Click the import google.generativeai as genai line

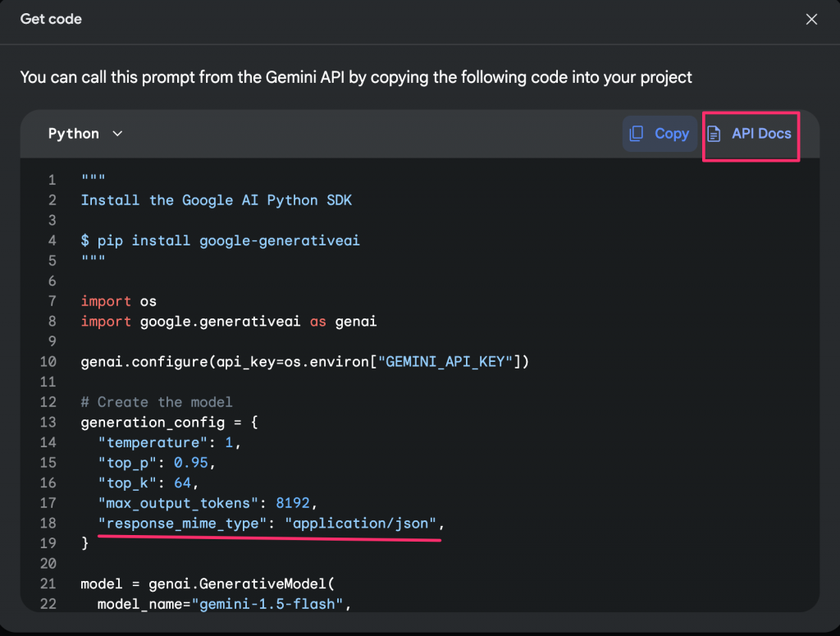[x=229, y=322]
